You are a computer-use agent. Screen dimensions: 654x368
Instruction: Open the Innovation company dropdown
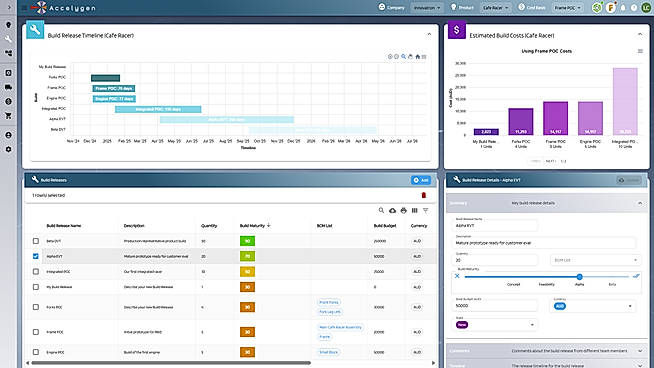pos(427,8)
